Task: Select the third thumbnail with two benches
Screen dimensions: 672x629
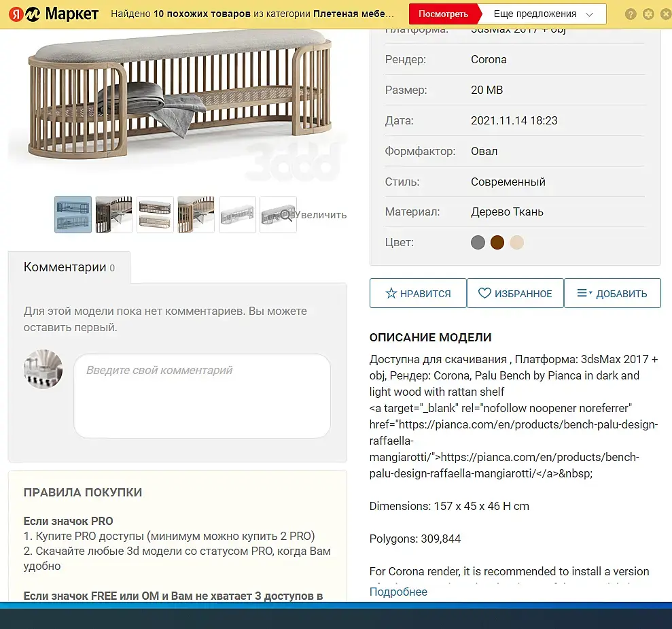Action: pyautogui.click(x=155, y=214)
